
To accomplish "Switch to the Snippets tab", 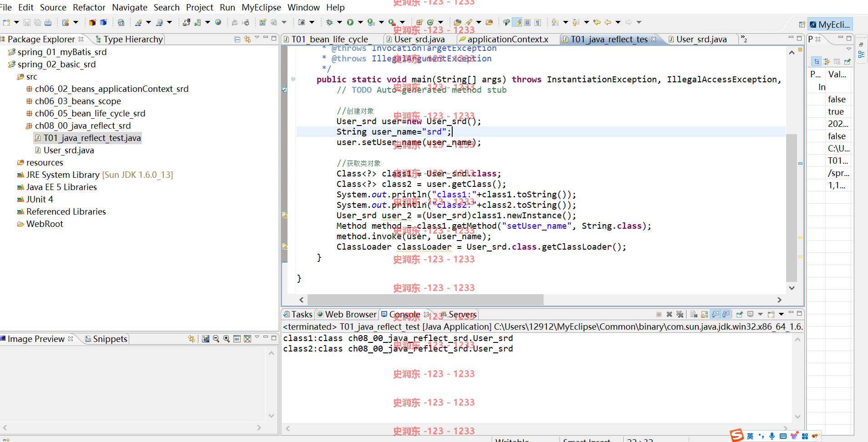I will tap(106, 339).
